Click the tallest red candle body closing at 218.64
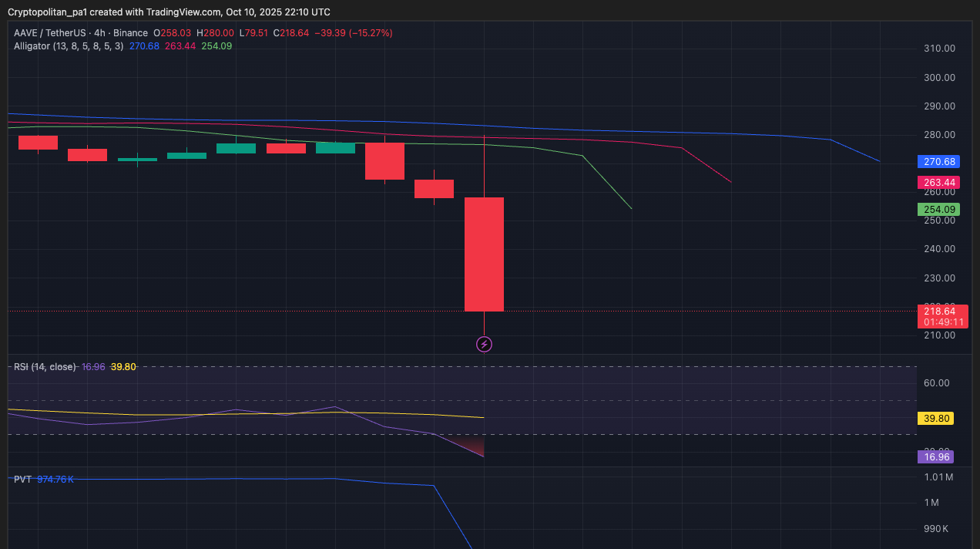The image size is (980, 549). [x=484, y=254]
